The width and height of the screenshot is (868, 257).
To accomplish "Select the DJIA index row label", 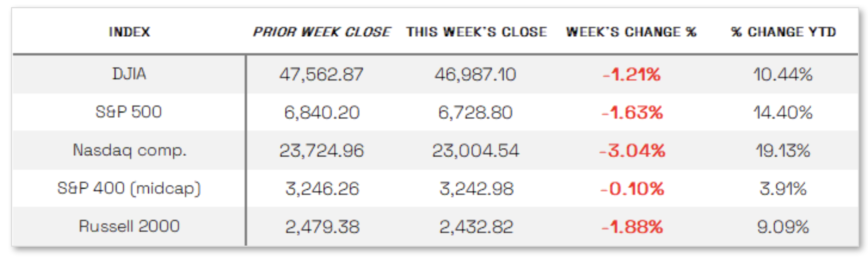I will 129,74.
